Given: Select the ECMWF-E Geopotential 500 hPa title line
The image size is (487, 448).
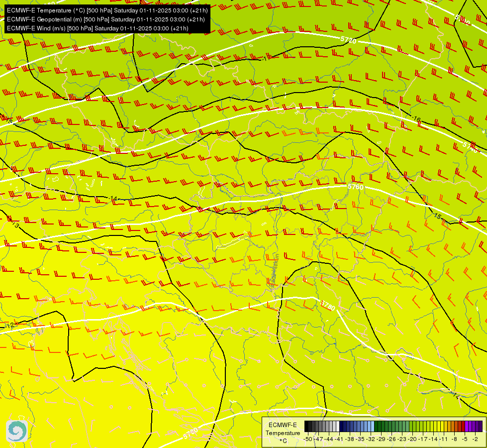Looking at the screenshot, I should (105, 19).
